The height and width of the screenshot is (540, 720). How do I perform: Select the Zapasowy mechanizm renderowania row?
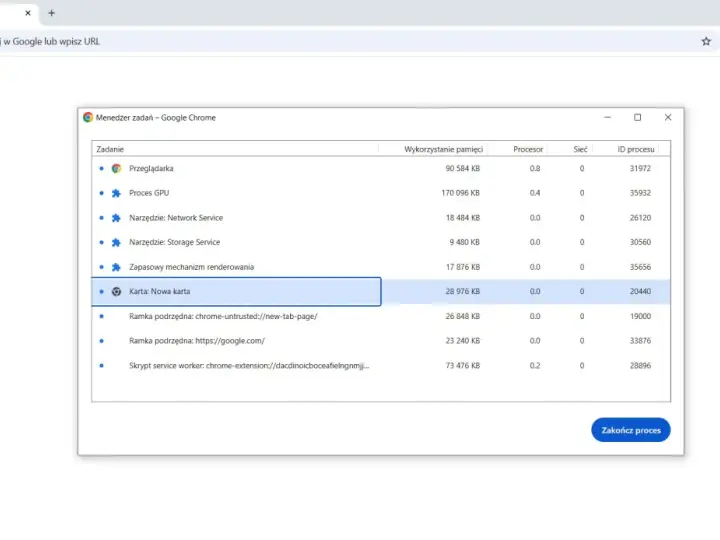click(381, 267)
